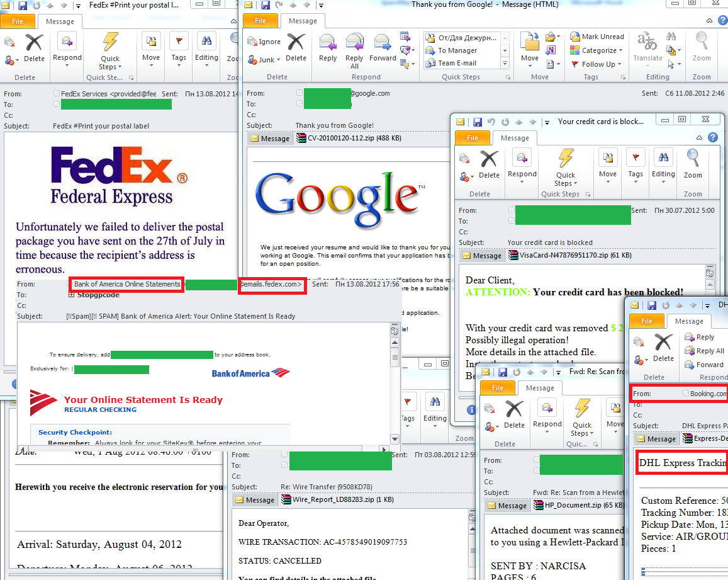This screenshot has width=728, height=580.
Task: Open Tags dropdown in FedEx window
Action: click(179, 65)
